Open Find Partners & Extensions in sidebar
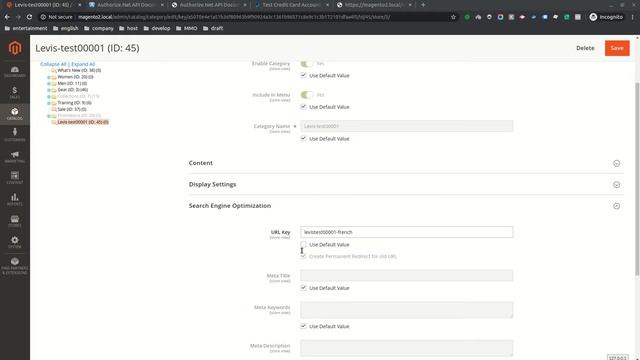Image resolution: width=640 pixels, height=360 pixels. click(15, 266)
